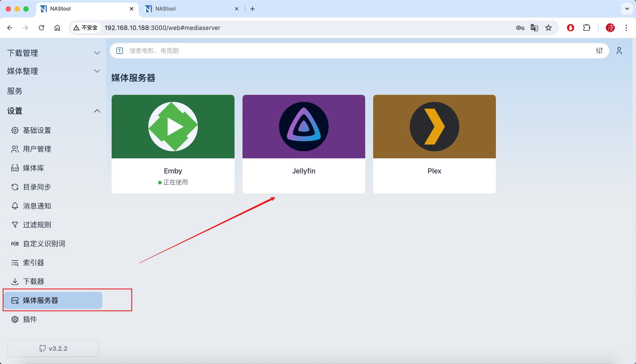Image resolution: width=636 pixels, height=364 pixels.
Task: Open browser extensions puzzle icon
Action: pos(587,28)
